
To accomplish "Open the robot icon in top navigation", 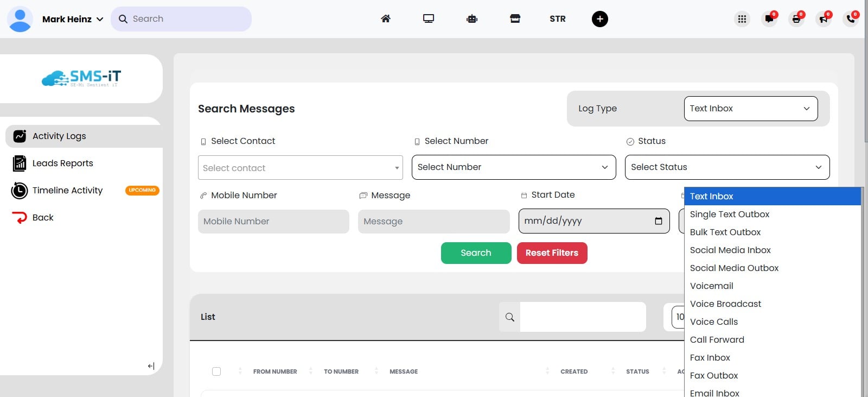I will coord(472,19).
